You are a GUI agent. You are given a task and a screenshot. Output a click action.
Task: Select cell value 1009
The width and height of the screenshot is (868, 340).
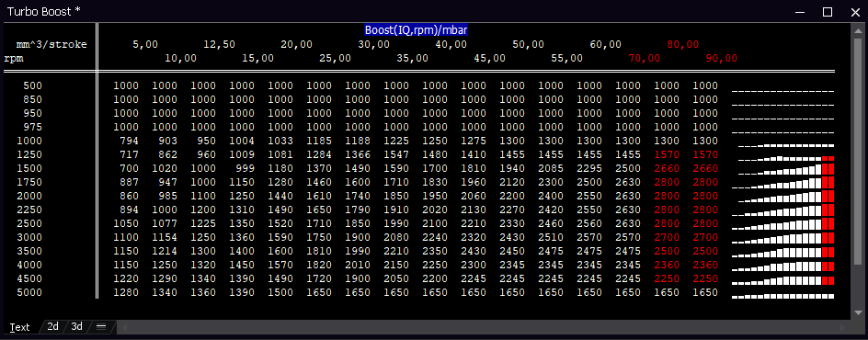(242, 154)
